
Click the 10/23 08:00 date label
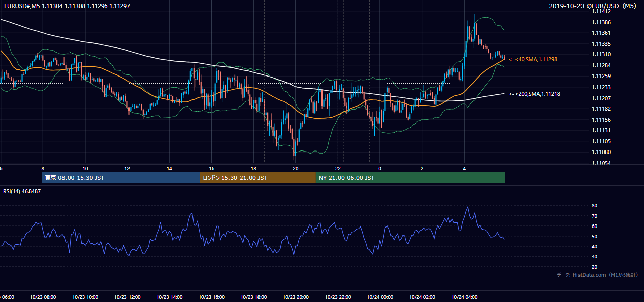[43, 297]
